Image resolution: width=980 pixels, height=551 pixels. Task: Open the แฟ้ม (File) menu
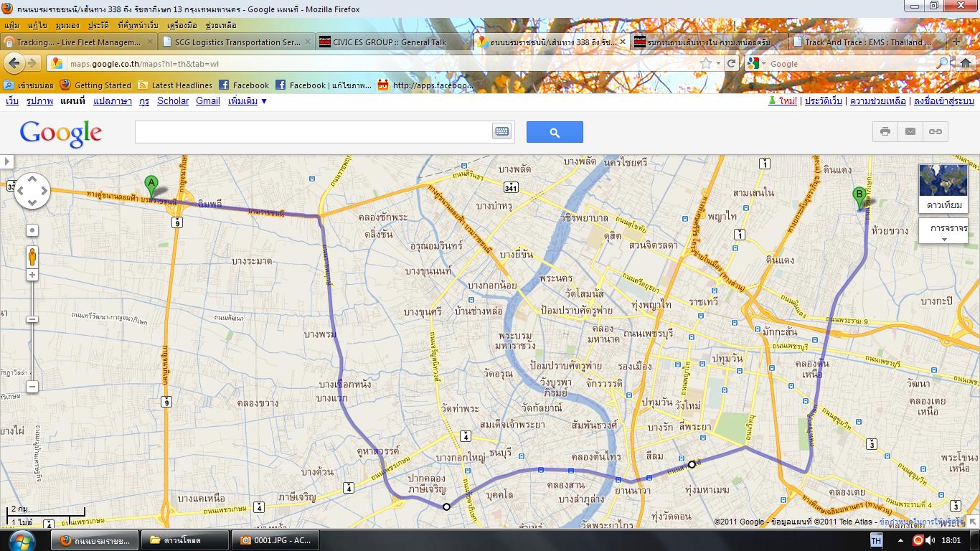tap(11, 25)
